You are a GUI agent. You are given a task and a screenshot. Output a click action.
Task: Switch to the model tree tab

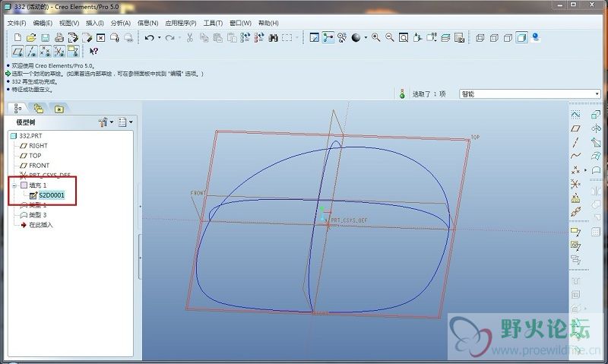[x=17, y=109]
